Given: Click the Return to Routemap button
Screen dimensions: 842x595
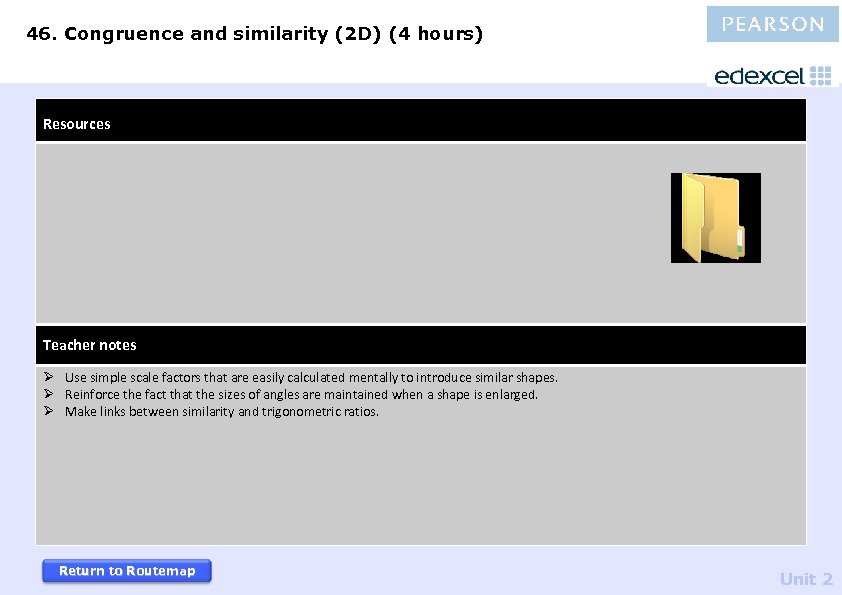Looking at the screenshot, I should click(x=126, y=570).
